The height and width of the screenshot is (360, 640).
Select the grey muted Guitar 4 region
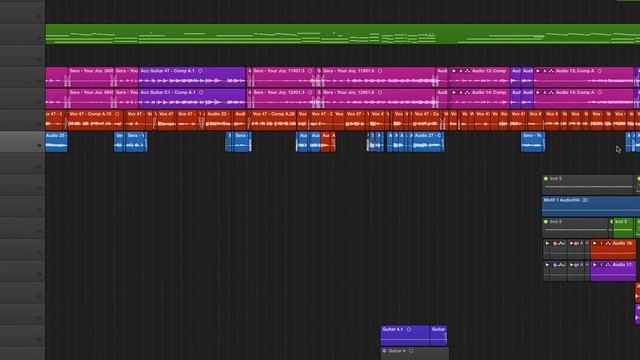(414, 353)
